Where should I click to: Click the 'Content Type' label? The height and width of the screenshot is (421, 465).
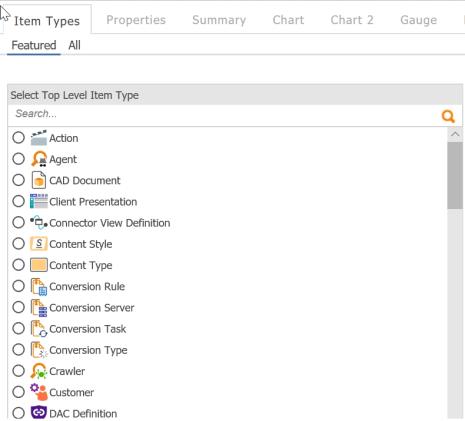click(x=81, y=265)
